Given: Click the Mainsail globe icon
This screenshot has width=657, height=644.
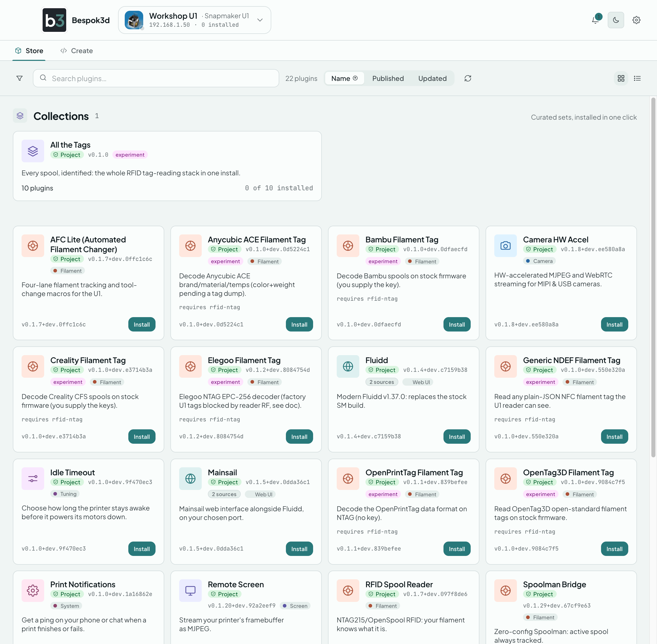Looking at the screenshot, I should 190,479.
